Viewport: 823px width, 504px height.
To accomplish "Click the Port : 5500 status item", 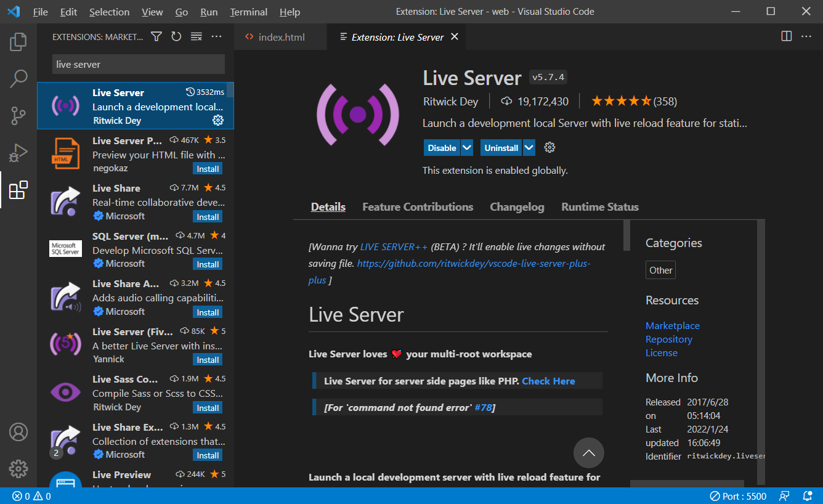I will coord(738,496).
